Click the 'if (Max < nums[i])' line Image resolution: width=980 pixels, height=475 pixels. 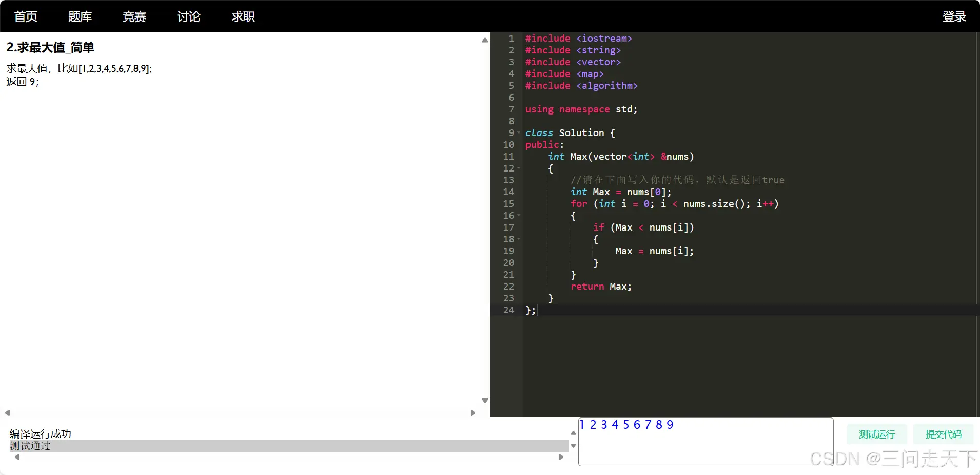(x=643, y=227)
